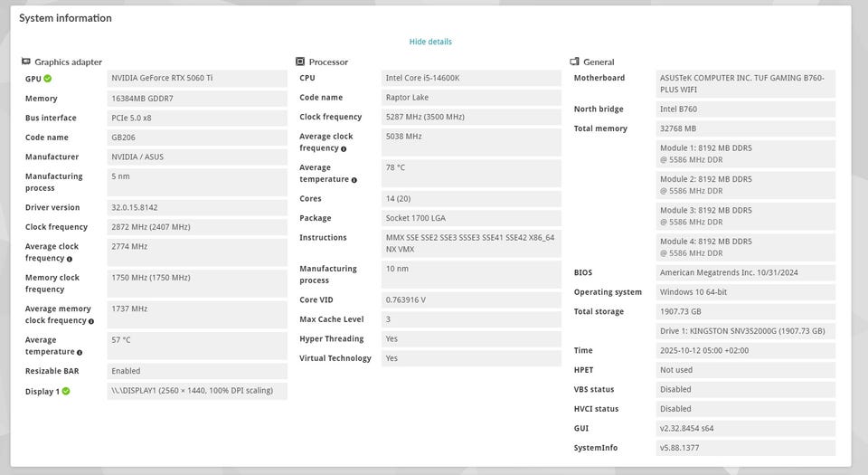This screenshot has width=868, height=475.
Task: Click the Hyper Threading Yes value
Action: click(x=471, y=338)
